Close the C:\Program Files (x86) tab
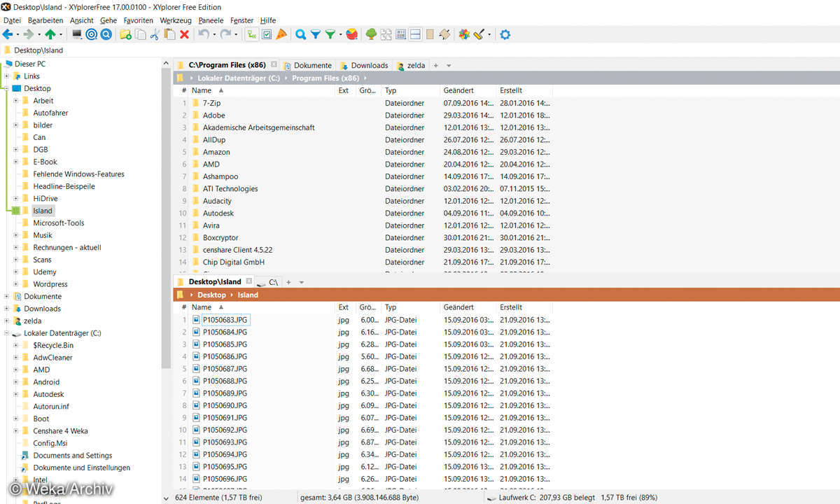The width and height of the screenshot is (840, 504). point(274,65)
